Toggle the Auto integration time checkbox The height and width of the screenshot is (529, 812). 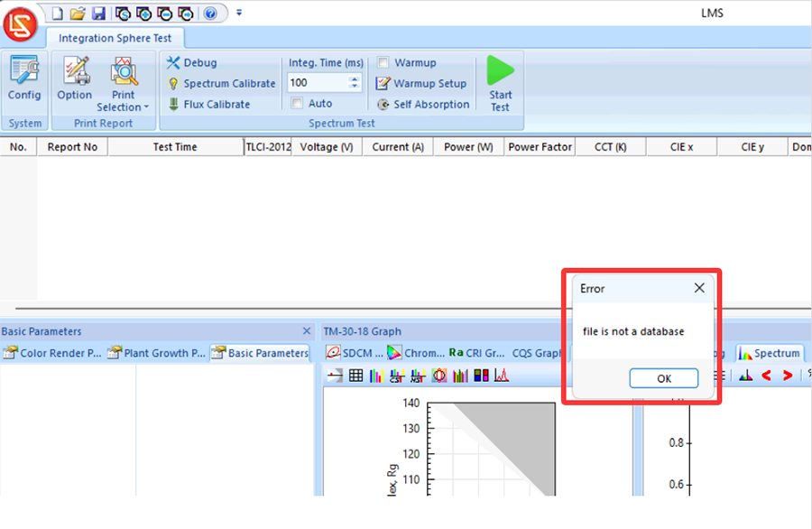298,104
